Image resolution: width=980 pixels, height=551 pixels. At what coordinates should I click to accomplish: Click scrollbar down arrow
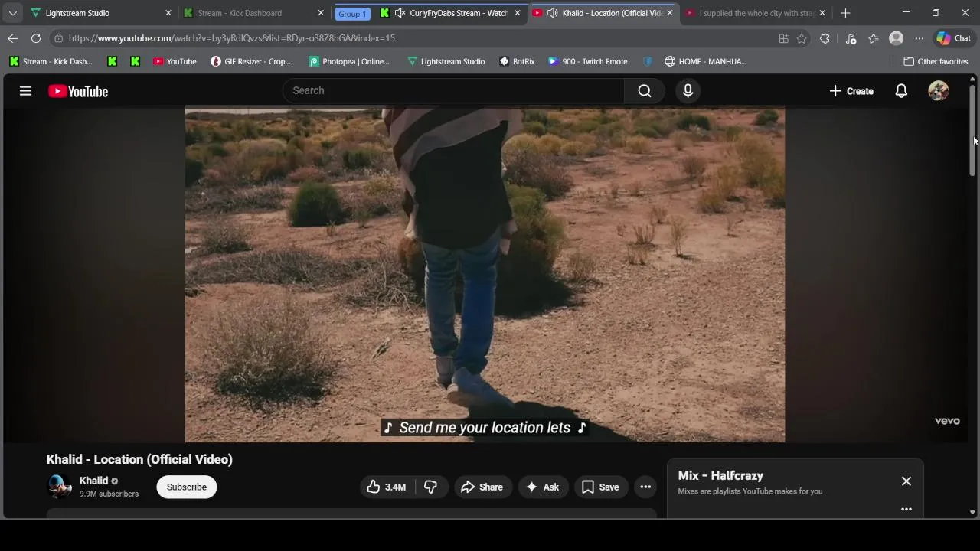click(972, 512)
